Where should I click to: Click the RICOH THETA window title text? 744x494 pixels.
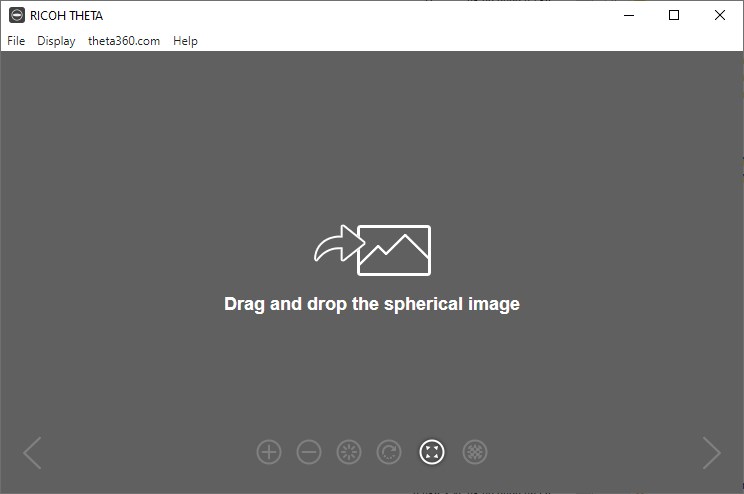tap(66, 16)
